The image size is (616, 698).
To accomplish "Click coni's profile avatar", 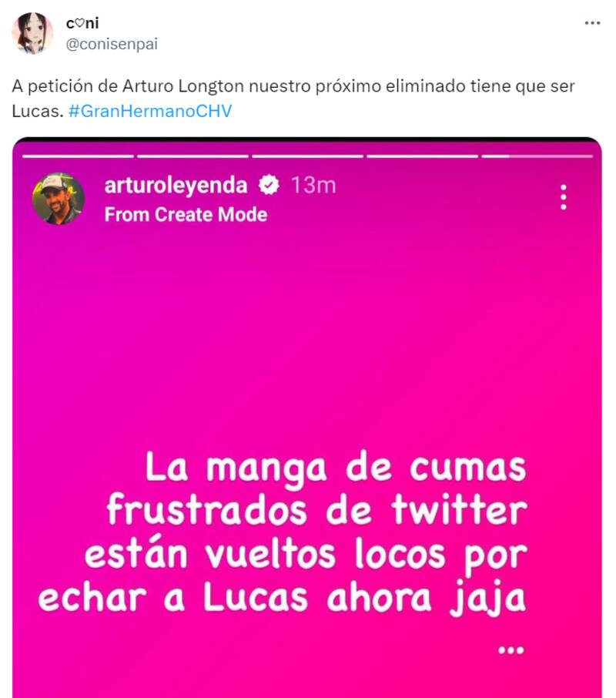I will [32, 33].
